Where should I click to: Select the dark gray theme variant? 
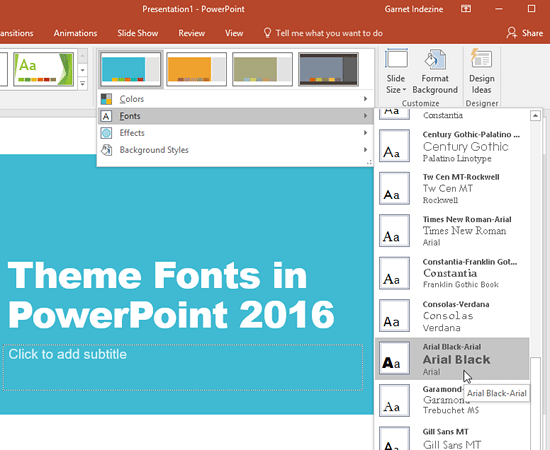328,69
